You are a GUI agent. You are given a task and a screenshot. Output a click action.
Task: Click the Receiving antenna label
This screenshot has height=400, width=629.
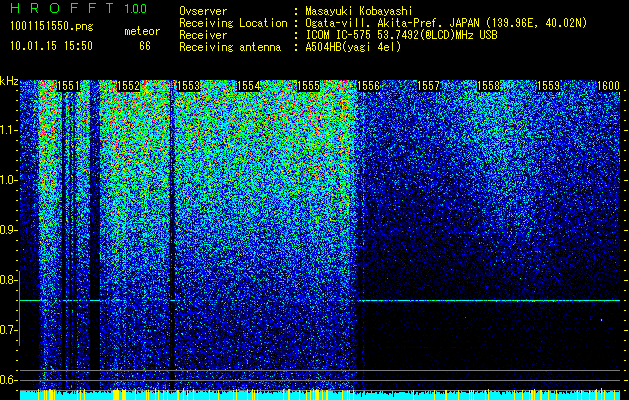point(230,47)
